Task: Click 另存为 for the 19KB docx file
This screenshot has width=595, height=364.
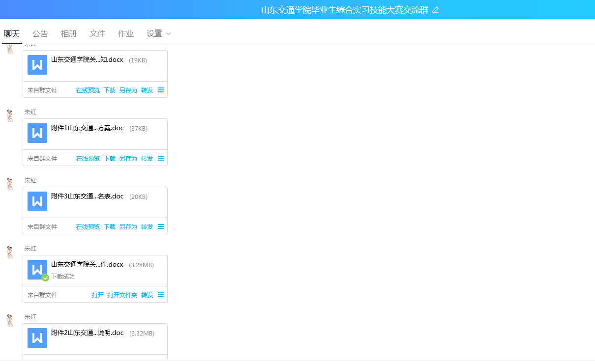Action: (x=128, y=90)
